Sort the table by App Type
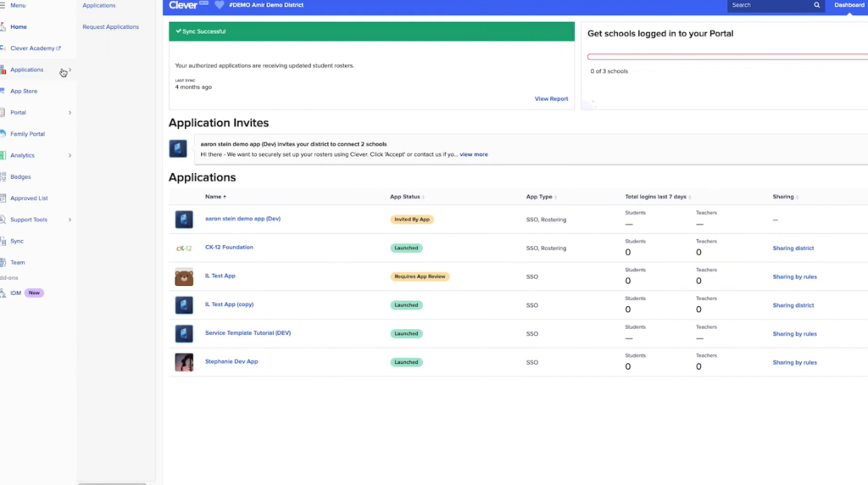 (540, 197)
